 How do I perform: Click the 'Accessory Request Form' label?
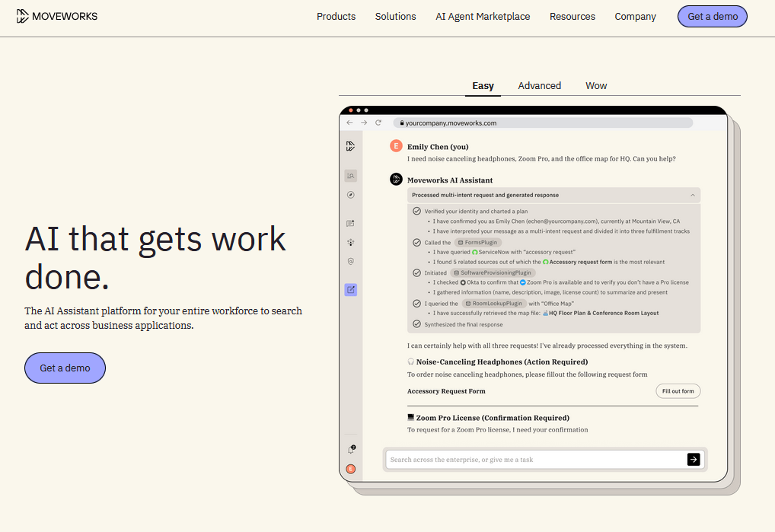point(446,391)
